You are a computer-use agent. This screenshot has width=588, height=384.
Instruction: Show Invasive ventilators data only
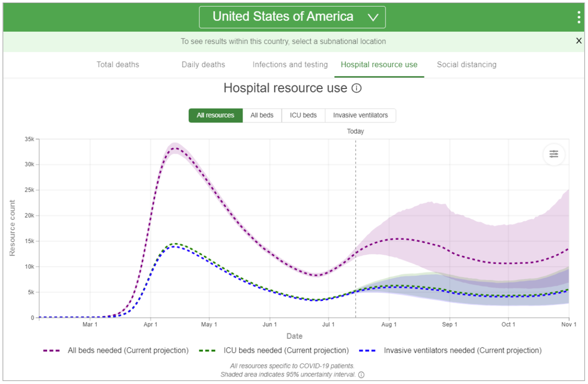click(361, 115)
